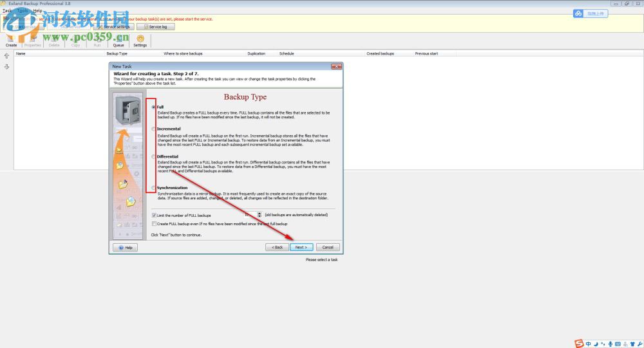The image size is (644, 348).
Task: Click the Duplication column header
Action: click(256, 53)
